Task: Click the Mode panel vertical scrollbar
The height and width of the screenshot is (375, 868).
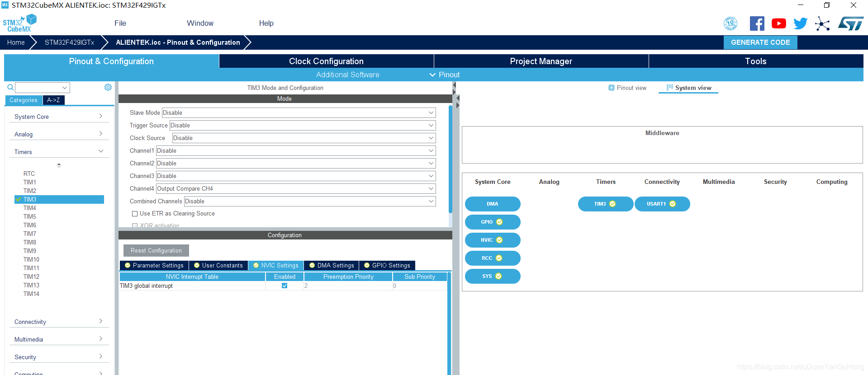Action: click(450, 159)
